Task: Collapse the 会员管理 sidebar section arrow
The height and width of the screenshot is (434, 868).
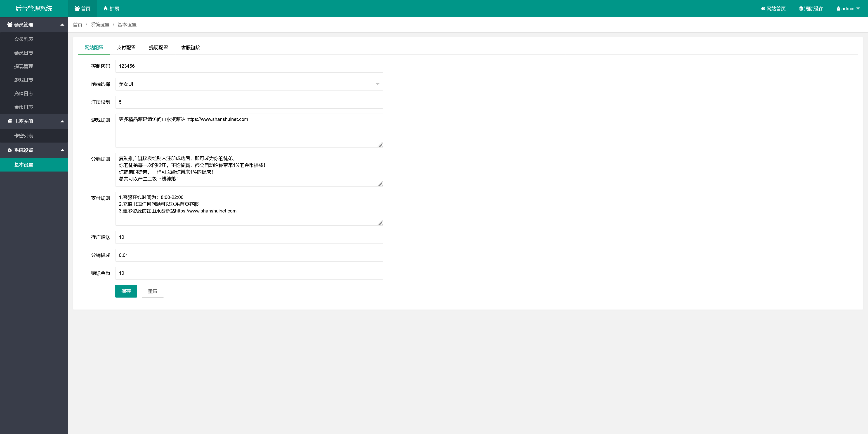Action: [x=62, y=25]
